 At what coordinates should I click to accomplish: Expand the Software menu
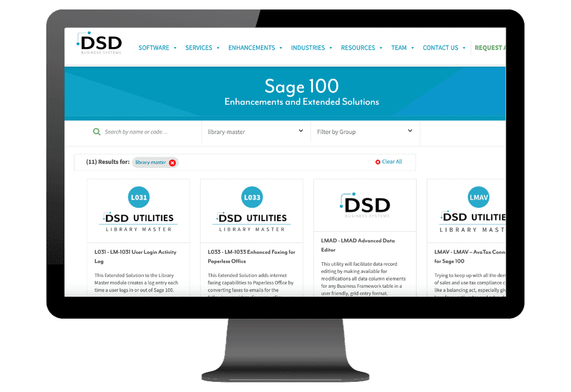click(157, 48)
